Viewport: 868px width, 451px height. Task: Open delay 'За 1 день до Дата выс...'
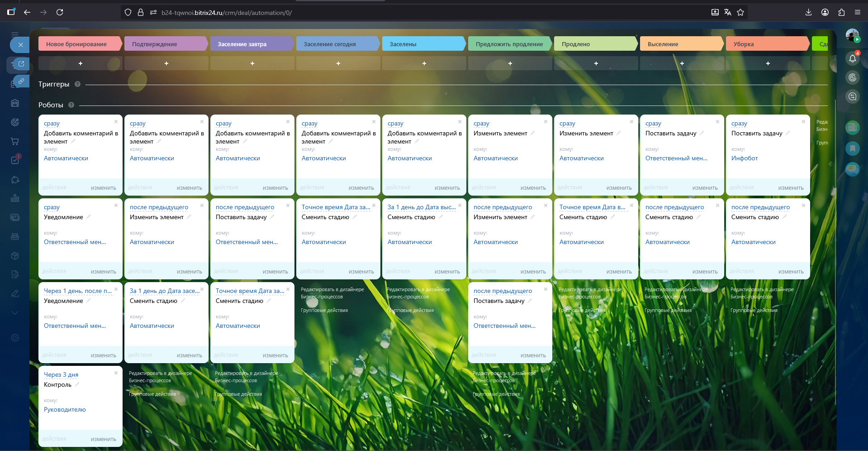(x=422, y=207)
